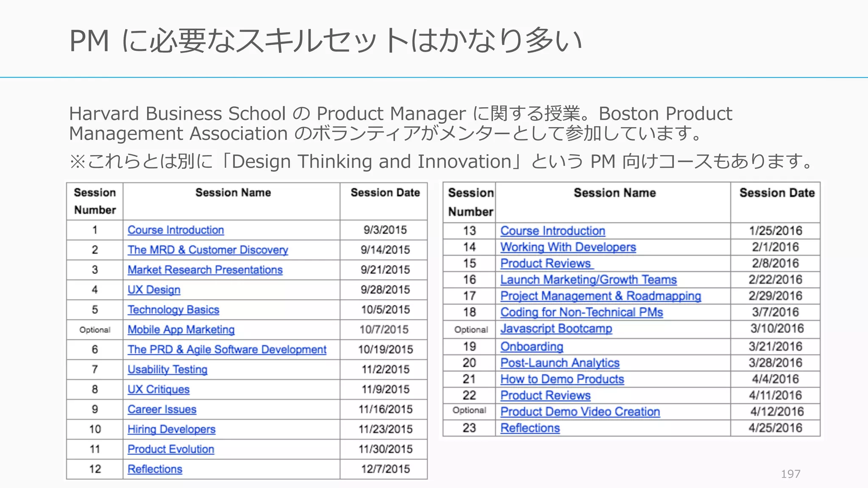Screen dimensions: 868x488
Task: Click the Session Number header in left table
Action: [95, 201]
